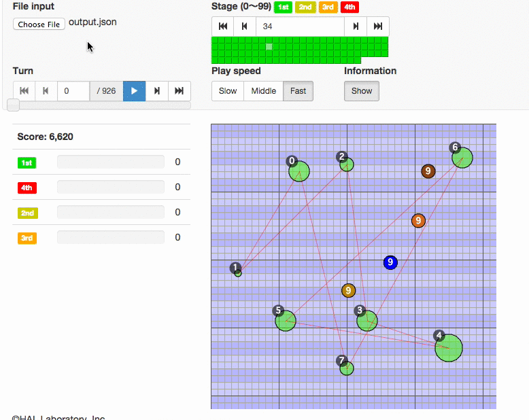Rewind to first turn

click(24, 91)
